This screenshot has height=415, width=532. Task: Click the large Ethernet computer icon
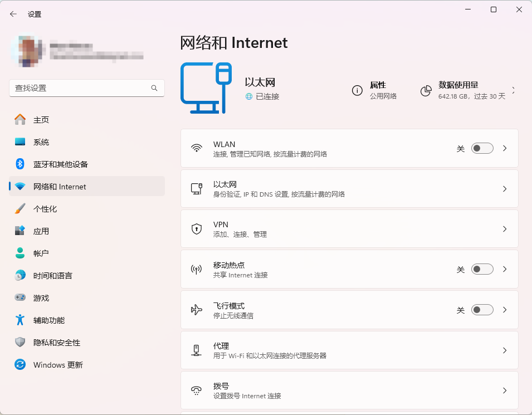coord(206,88)
